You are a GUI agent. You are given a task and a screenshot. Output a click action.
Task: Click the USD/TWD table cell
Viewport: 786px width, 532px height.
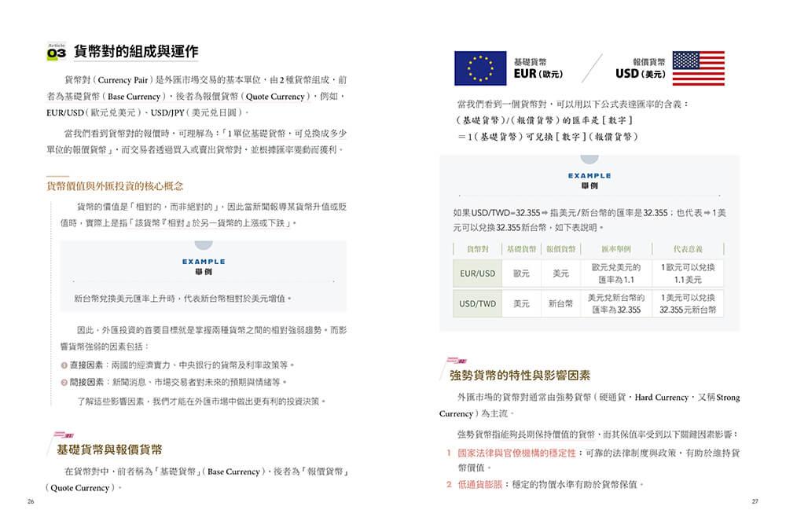coord(477,303)
